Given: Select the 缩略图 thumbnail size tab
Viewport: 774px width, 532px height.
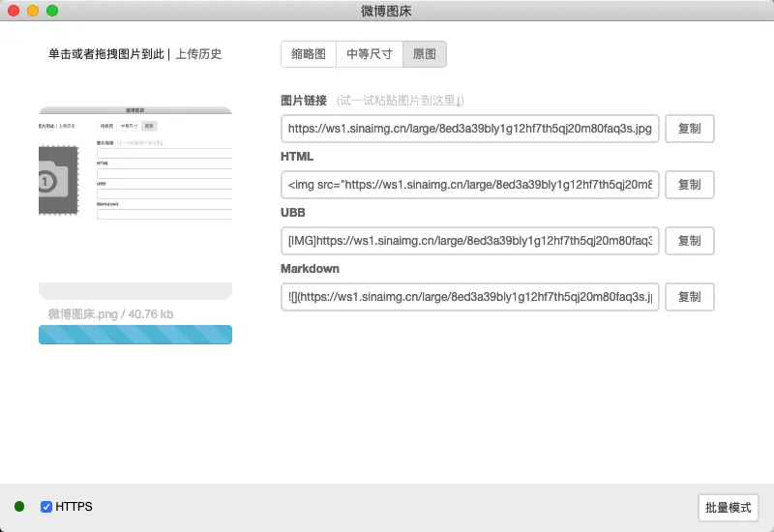Looking at the screenshot, I should click(x=309, y=54).
